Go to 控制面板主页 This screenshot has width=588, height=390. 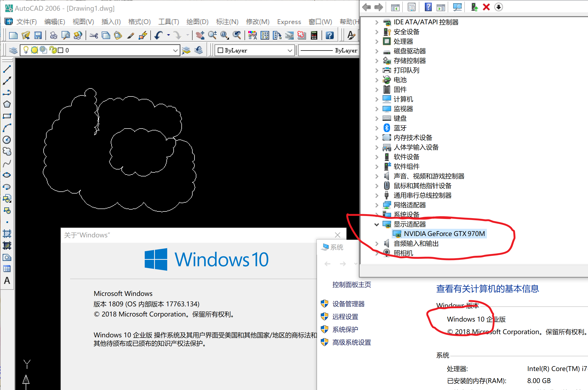352,285
